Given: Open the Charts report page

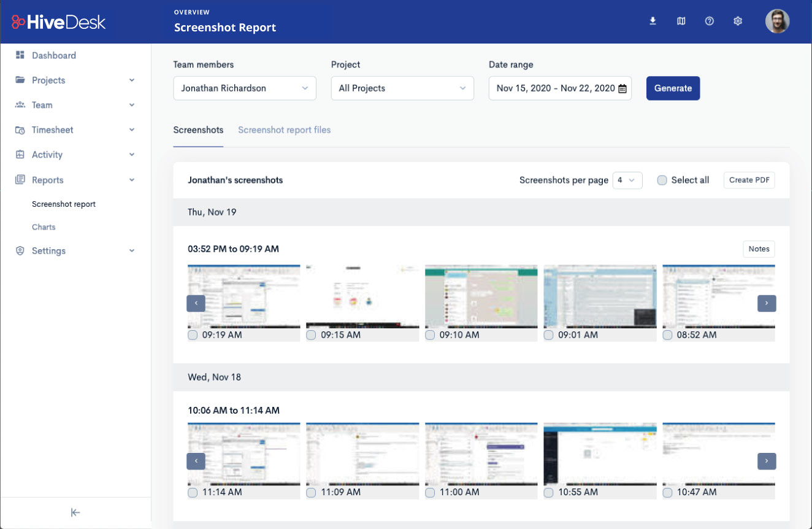Looking at the screenshot, I should point(44,226).
